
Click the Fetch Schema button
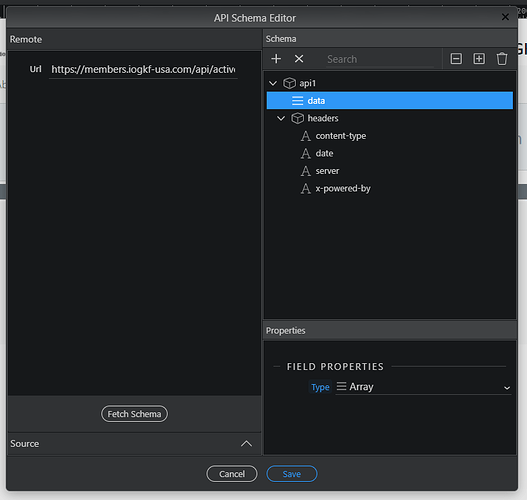134,414
